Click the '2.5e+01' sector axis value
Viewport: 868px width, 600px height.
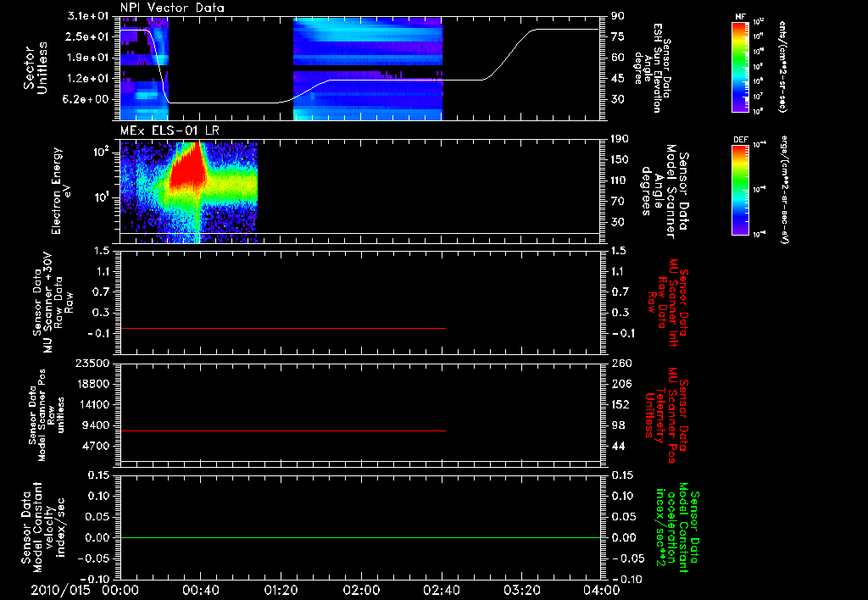point(88,36)
